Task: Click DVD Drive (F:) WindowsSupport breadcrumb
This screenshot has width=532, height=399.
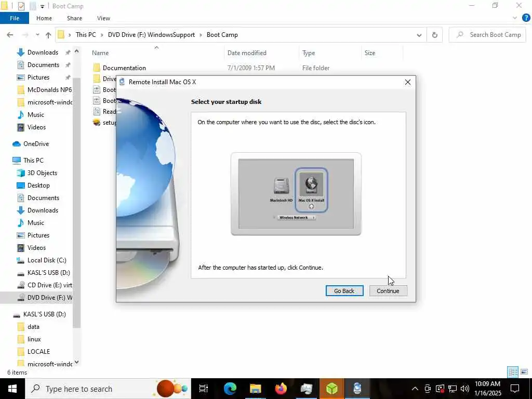Action: click(151, 35)
